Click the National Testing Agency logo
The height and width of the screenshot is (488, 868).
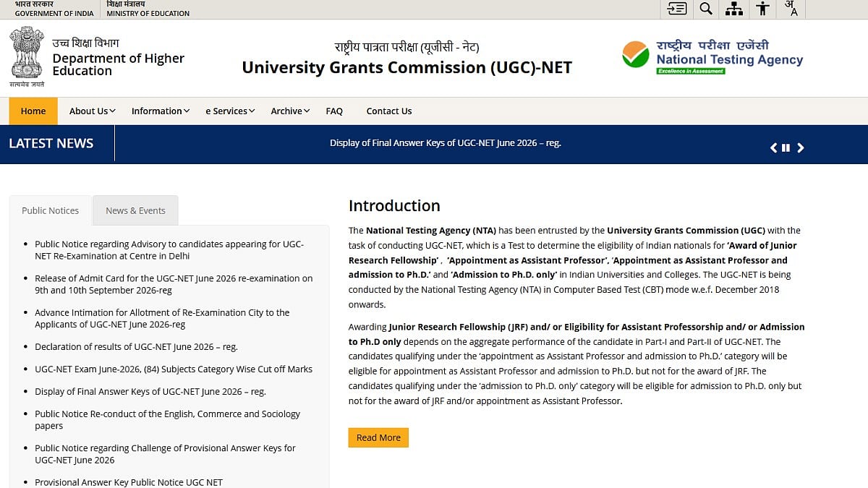[712, 56]
